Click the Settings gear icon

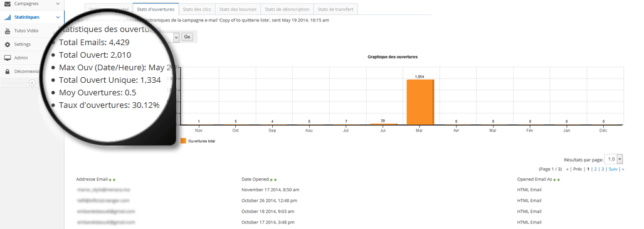coord(8,45)
